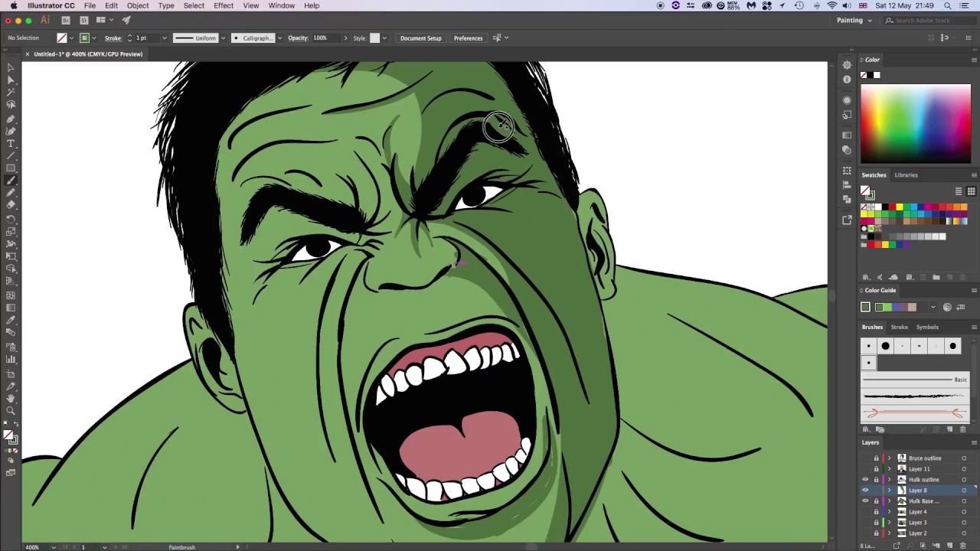Open macOS Spotlight search icon
Image resolution: width=980 pixels, height=551 pixels.
pos(947,5)
